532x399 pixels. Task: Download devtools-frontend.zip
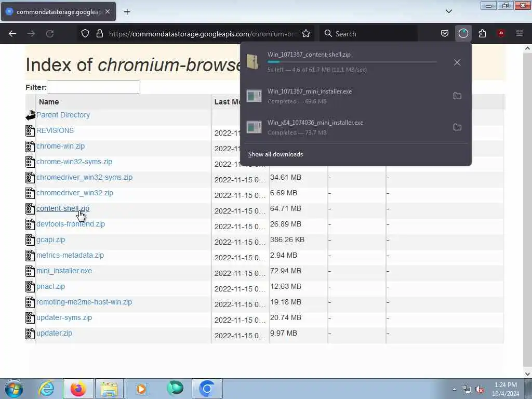click(71, 224)
